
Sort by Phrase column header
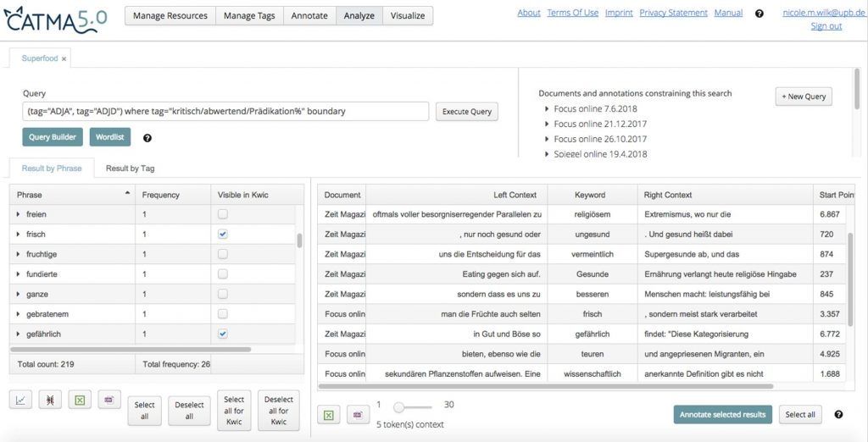[73, 195]
